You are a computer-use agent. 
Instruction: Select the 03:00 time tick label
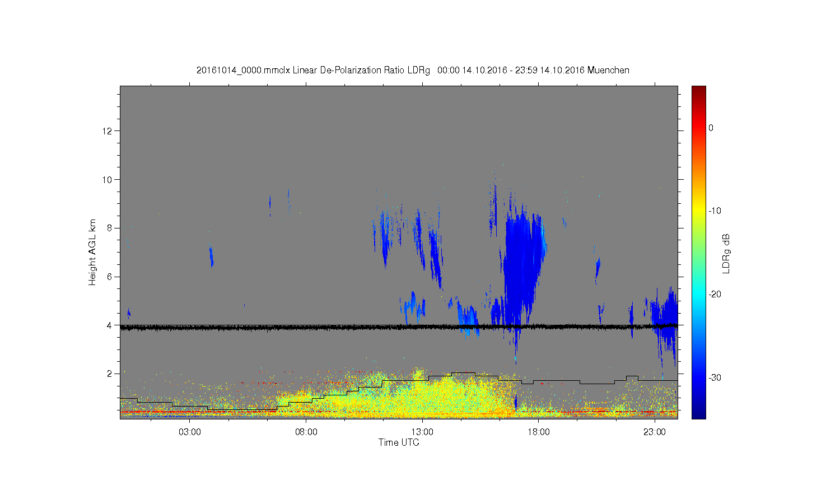[x=190, y=432]
